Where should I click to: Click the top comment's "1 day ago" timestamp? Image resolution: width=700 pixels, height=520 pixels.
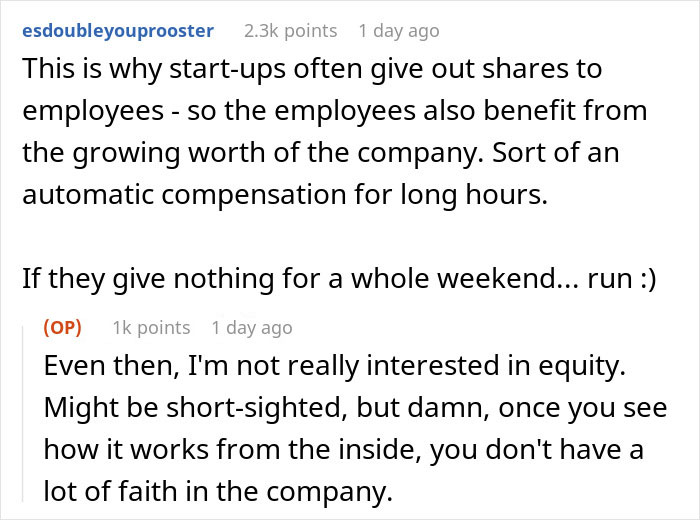(398, 31)
